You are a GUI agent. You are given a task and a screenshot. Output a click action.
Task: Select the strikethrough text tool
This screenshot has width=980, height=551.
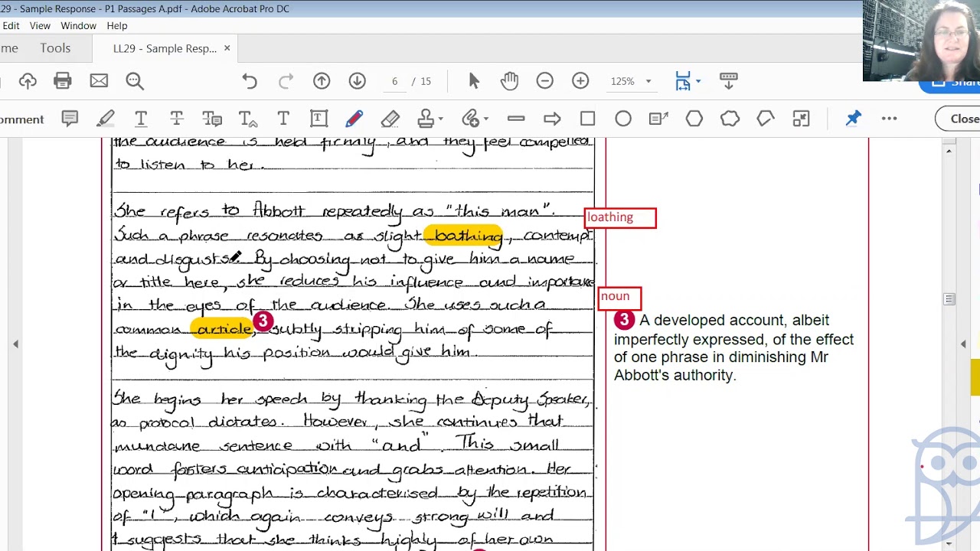(177, 119)
